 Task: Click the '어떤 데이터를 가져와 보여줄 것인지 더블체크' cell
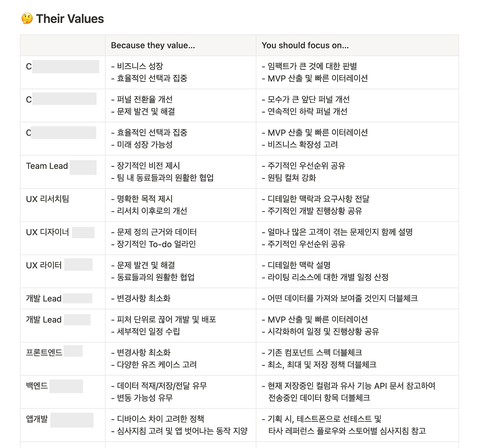click(357, 299)
